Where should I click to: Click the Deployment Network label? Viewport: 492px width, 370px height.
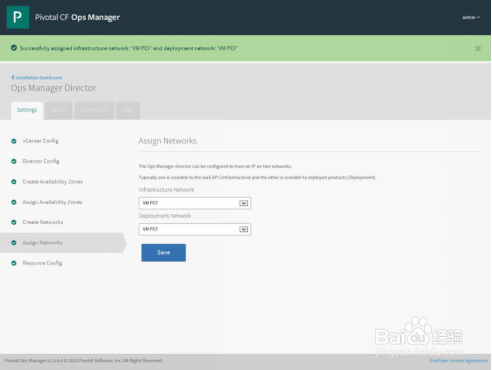point(165,216)
